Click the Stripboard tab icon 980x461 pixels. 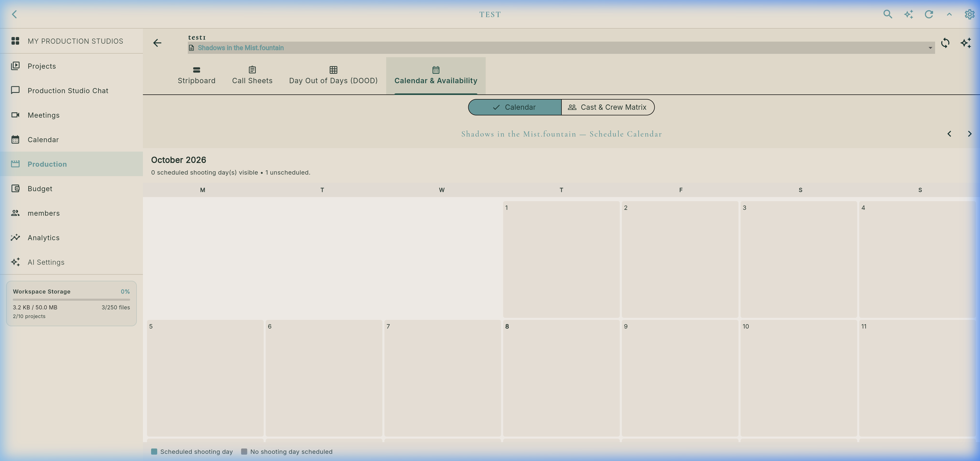click(x=196, y=70)
